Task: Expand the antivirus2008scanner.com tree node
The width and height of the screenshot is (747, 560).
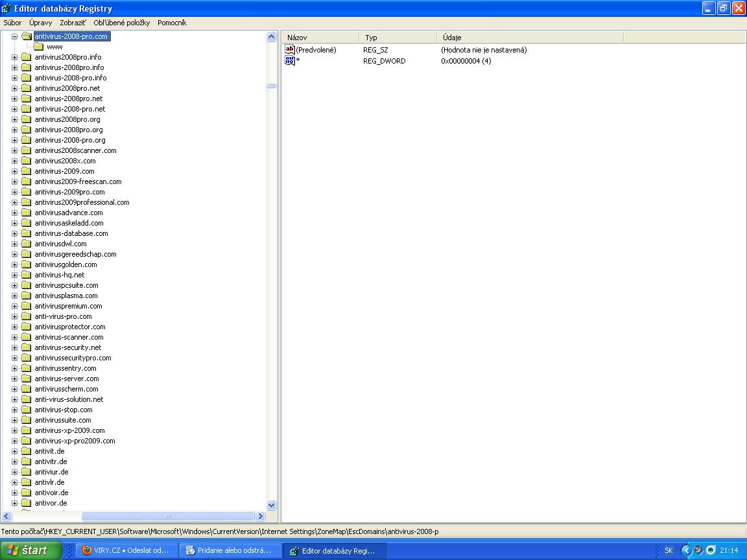Action: (14, 150)
